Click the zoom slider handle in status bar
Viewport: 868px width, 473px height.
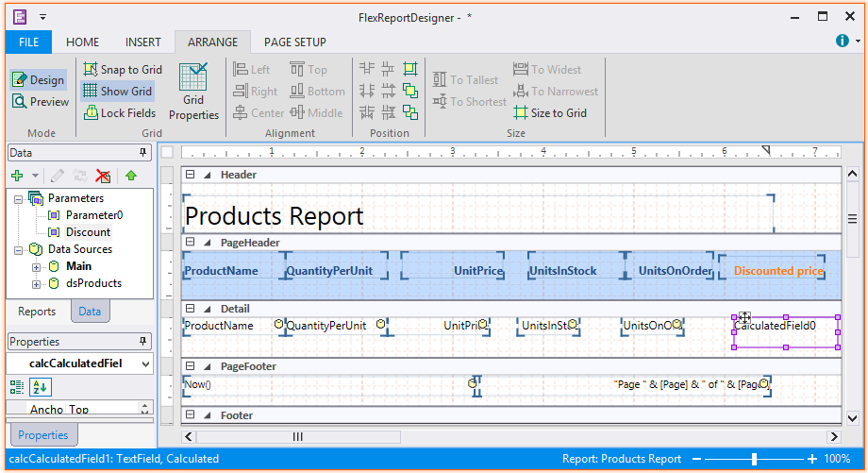coord(754,459)
